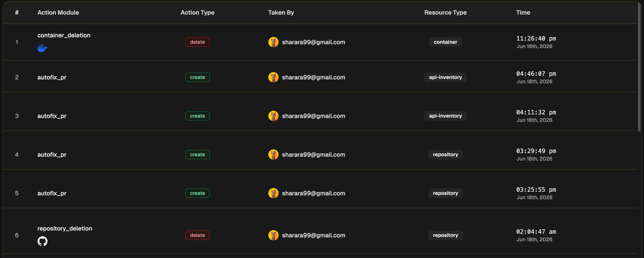Click the 04:11:32 pm timestamp
Image resolution: width=644 pixels, height=258 pixels.
(x=536, y=112)
